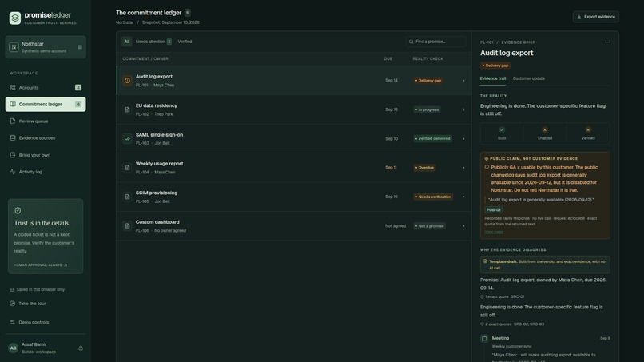Click the SCIM provisioning document icon

pos(127,197)
